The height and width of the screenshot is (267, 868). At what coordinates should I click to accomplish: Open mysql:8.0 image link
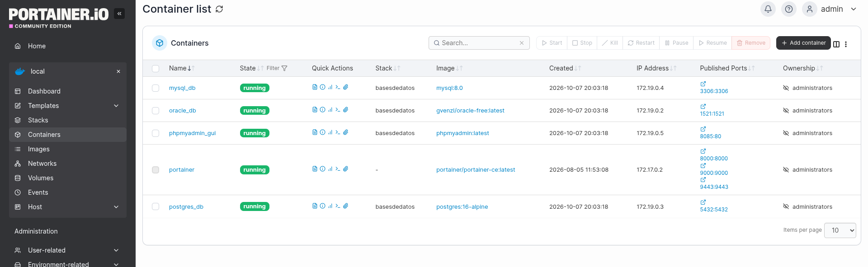pyautogui.click(x=449, y=88)
